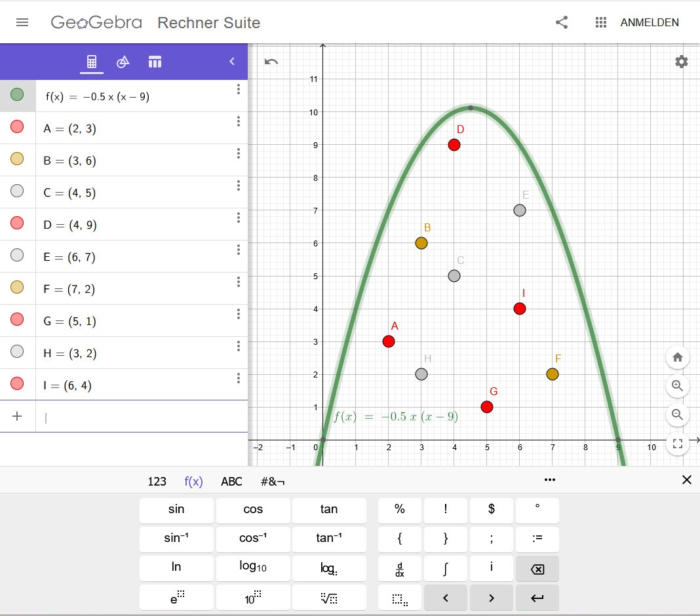Switch keyboard to the ABC tab

point(231,482)
